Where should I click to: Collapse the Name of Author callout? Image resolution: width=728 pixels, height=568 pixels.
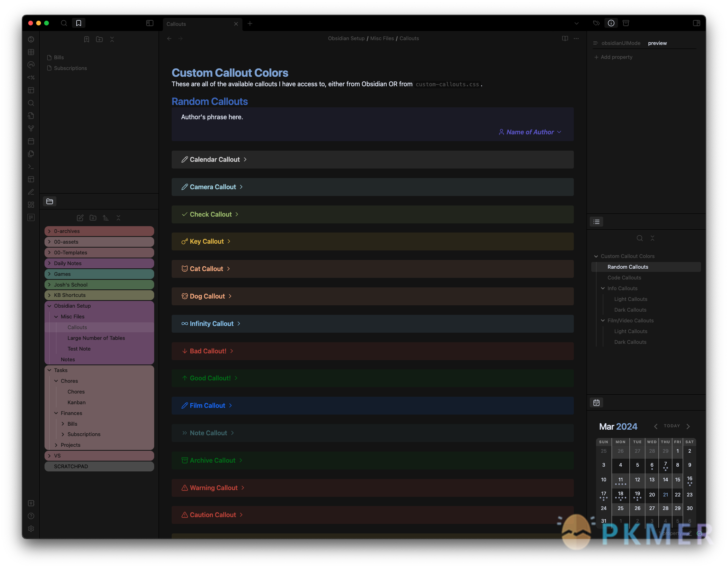click(530, 132)
